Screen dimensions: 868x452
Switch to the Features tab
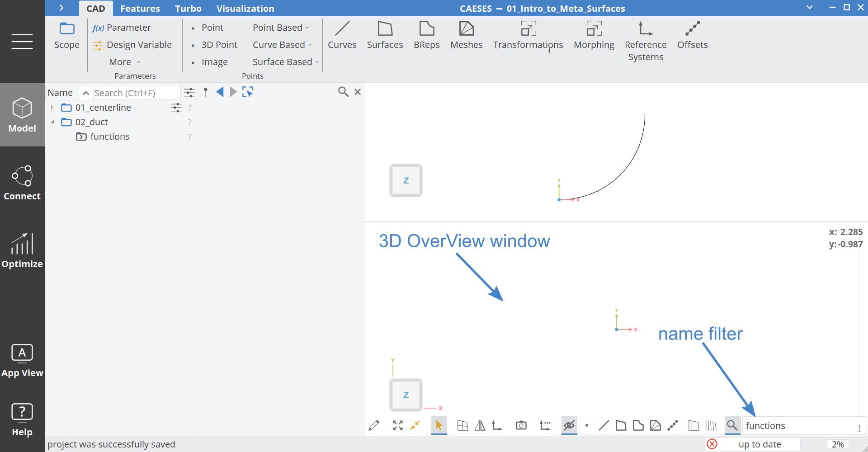pyautogui.click(x=140, y=9)
